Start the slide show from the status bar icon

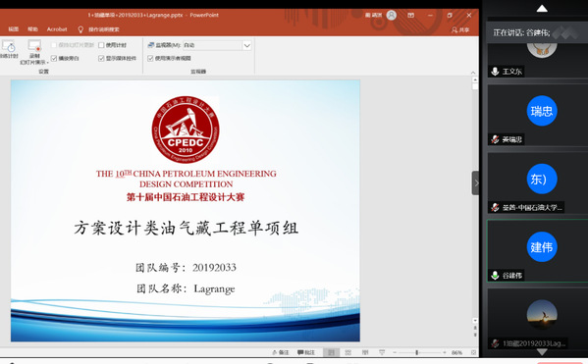pyautogui.click(x=382, y=352)
